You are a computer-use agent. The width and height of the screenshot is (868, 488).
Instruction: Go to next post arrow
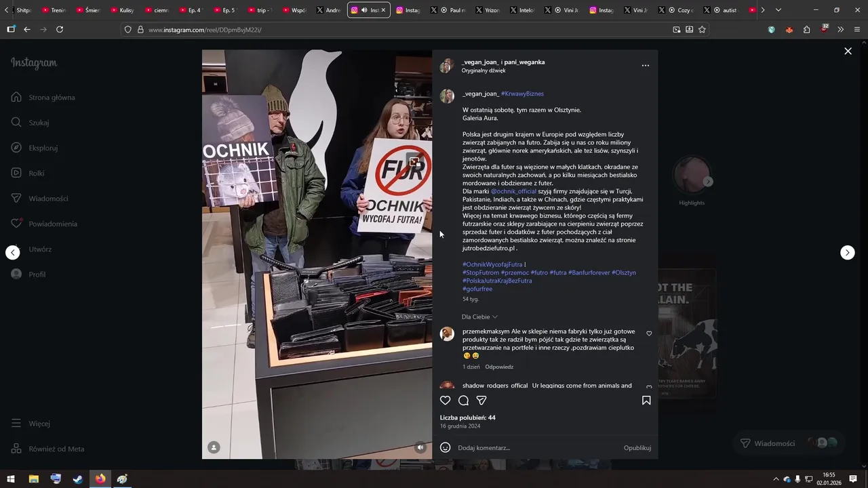coord(848,253)
